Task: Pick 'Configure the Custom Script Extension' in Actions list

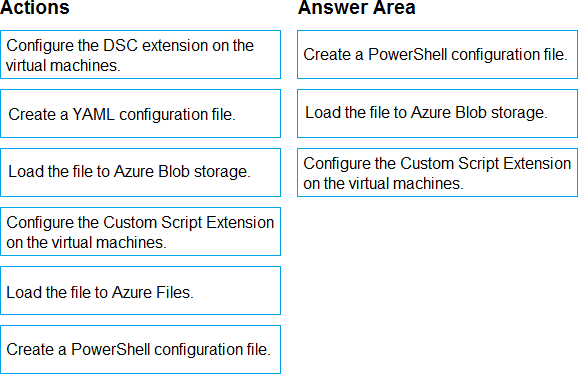Action: tap(140, 231)
